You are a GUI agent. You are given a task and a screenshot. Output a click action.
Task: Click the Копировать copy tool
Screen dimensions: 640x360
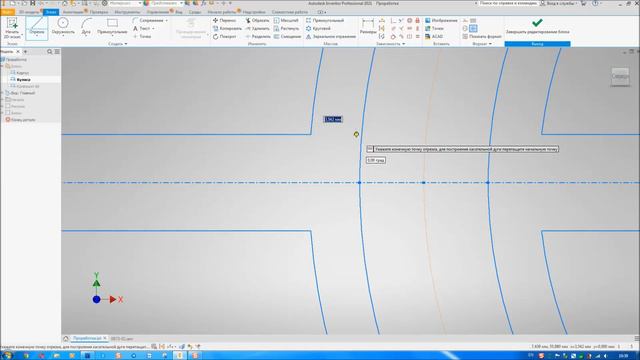227,29
